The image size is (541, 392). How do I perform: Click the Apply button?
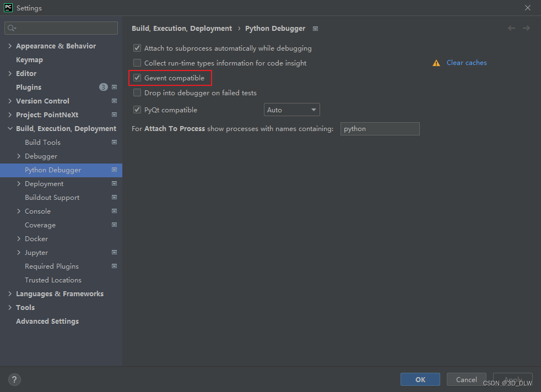(513, 379)
